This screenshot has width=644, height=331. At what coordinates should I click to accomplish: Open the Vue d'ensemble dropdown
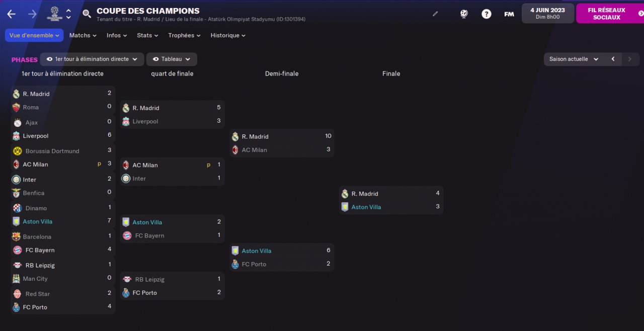[34, 36]
